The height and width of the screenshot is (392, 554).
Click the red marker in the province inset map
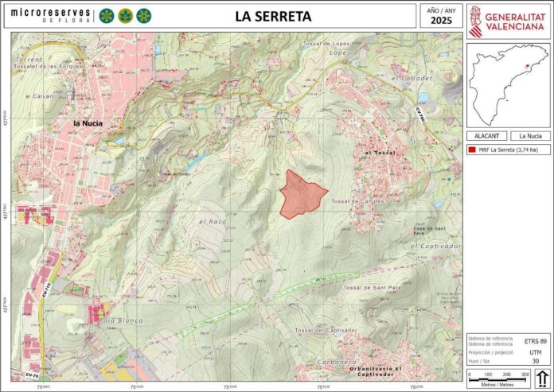[x=528, y=65]
